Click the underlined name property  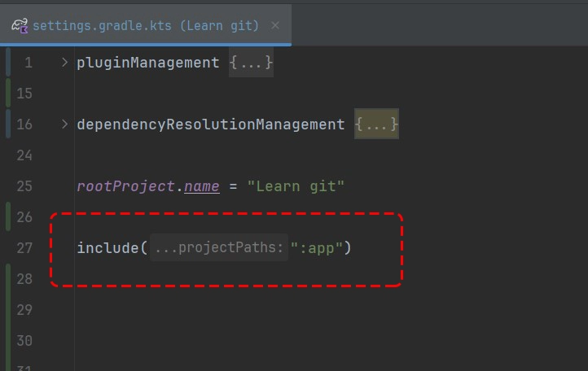coord(201,186)
